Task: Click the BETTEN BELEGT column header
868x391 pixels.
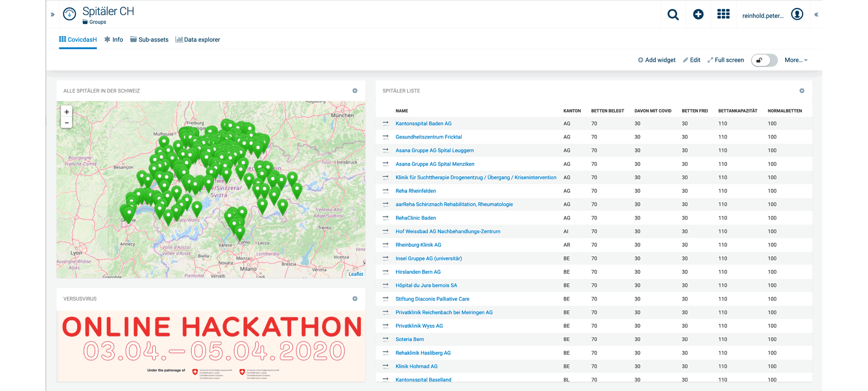Action: point(608,111)
